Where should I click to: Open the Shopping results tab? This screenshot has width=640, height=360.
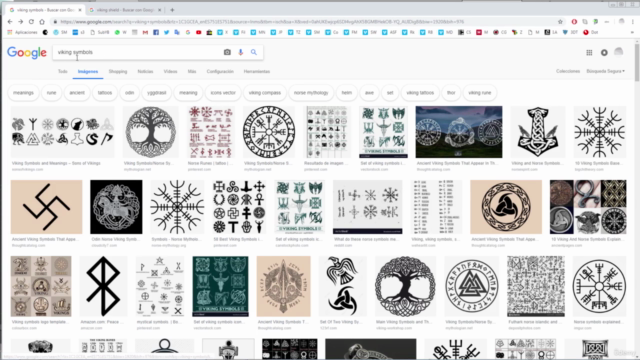(118, 71)
